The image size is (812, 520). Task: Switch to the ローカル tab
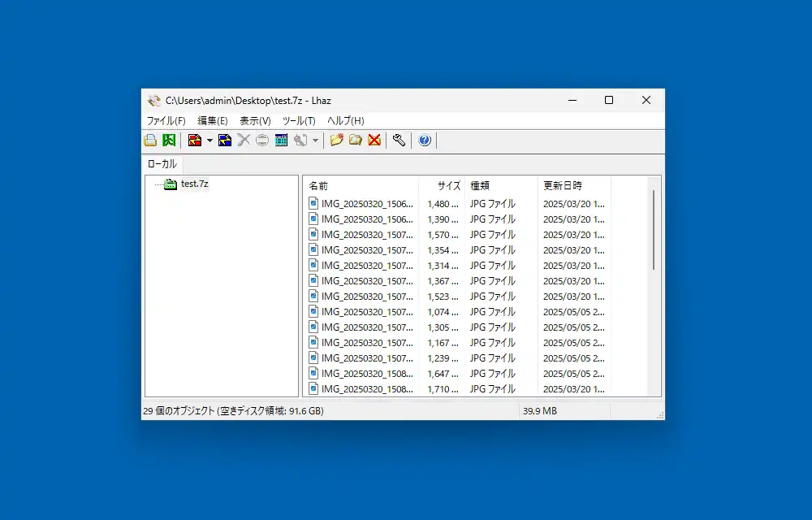coord(162,164)
